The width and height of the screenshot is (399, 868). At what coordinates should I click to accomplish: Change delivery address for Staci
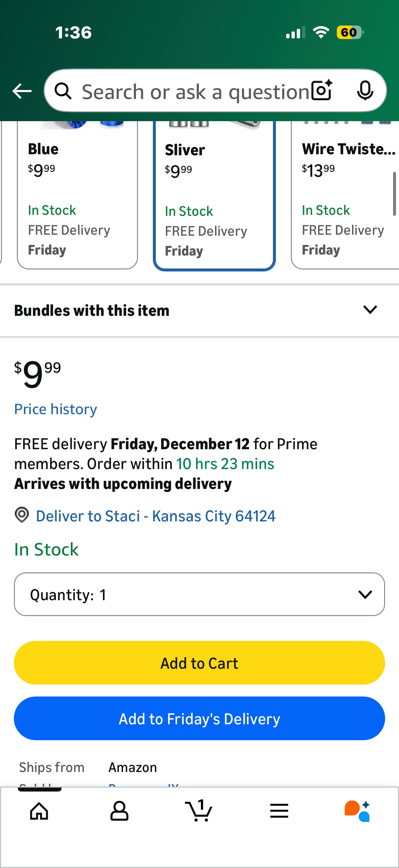(155, 516)
